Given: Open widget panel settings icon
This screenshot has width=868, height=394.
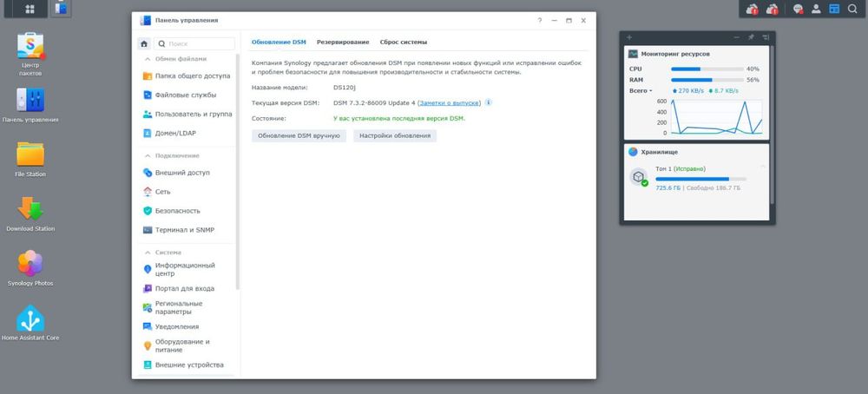Looking at the screenshot, I should 766,37.
